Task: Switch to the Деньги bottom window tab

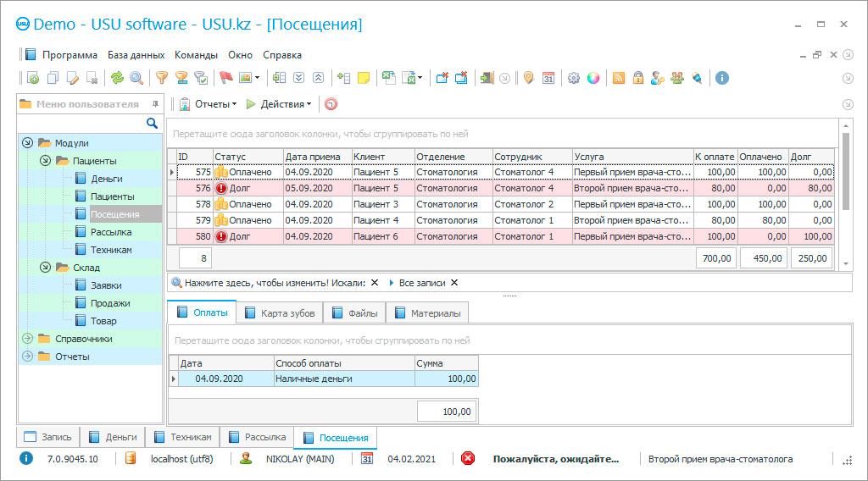Action: pos(113,437)
